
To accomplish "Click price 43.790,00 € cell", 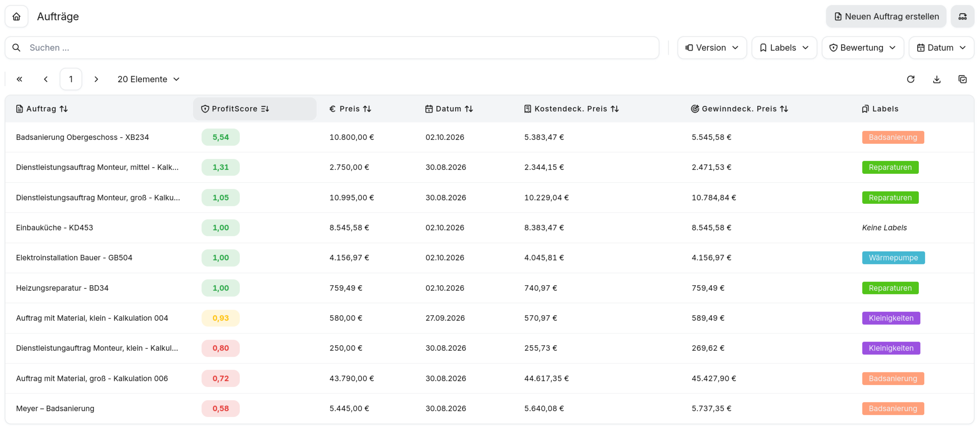I will (x=352, y=379).
